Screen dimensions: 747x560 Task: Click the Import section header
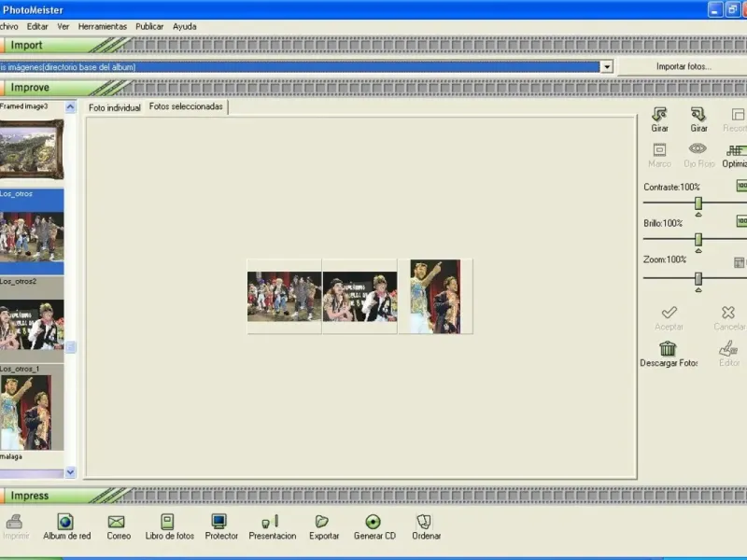[x=27, y=45]
